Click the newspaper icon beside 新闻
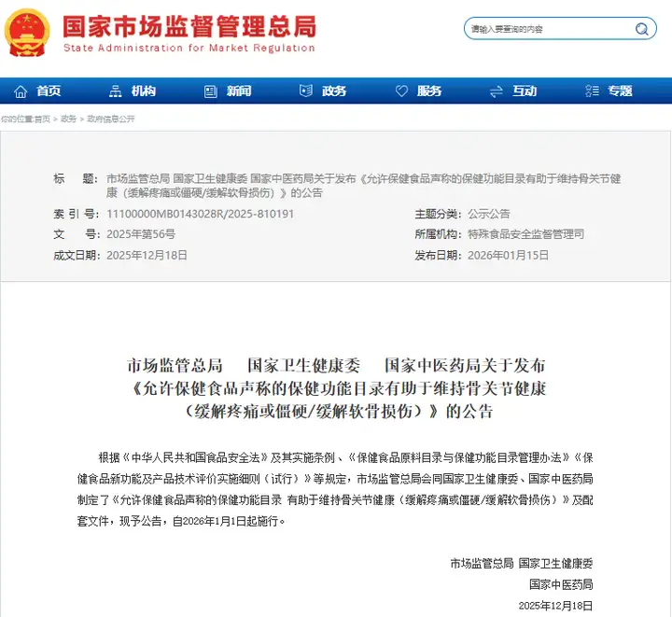This screenshot has height=617, width=672. point(210,91)
